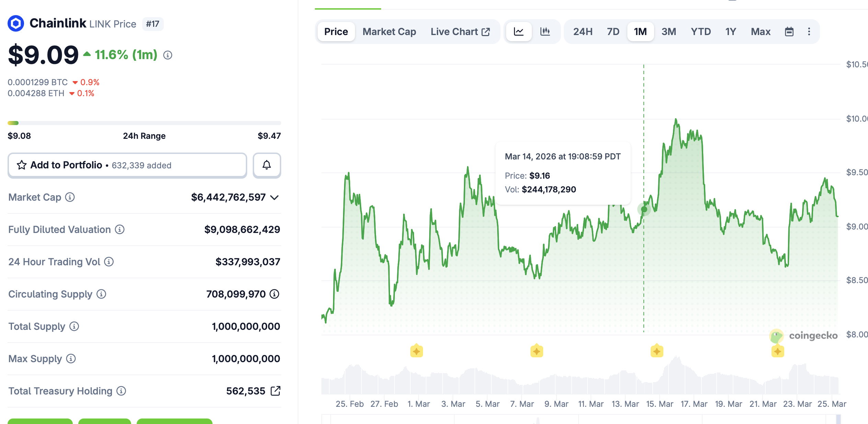Click the star icon inside Add to Portfolio
This screenshot has width=868, height=424.
click(22, 165)
